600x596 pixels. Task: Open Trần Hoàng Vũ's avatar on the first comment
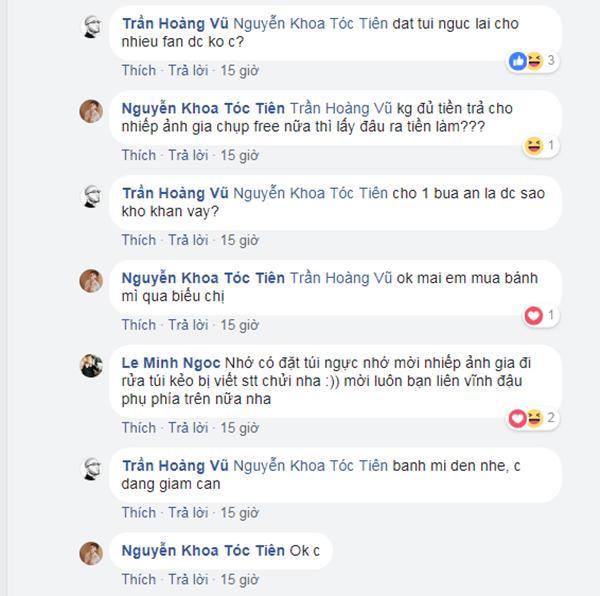point(91,25)
